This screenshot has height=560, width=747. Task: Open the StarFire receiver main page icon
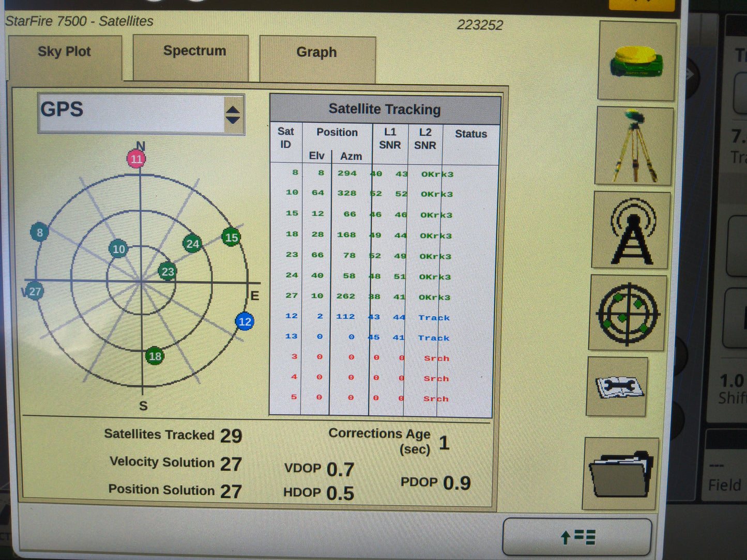[x=637, y=61]
